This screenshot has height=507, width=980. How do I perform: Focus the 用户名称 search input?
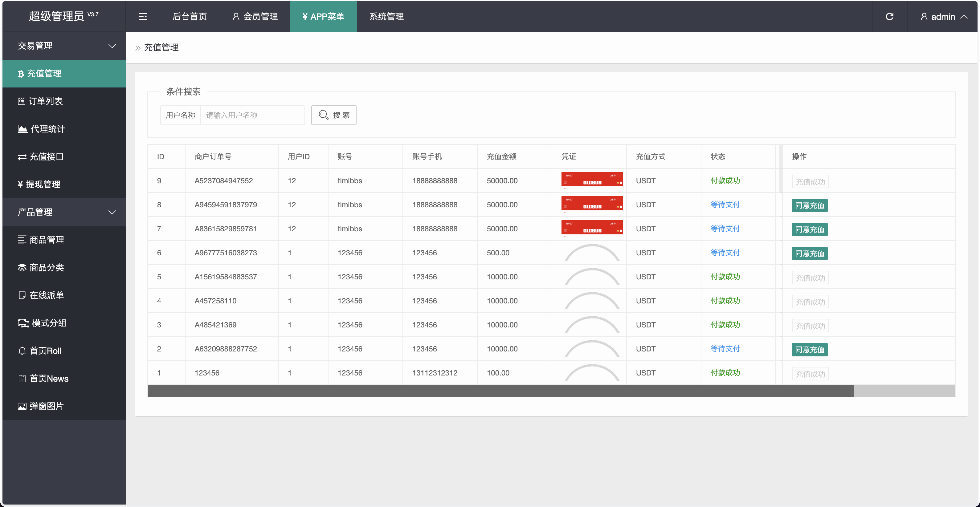(252, 115)
